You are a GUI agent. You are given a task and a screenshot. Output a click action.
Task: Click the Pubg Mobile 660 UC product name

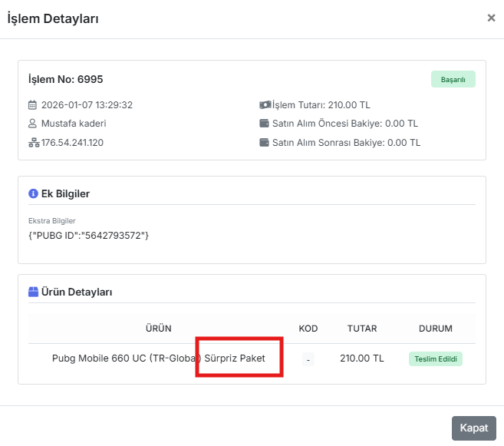click(x=159, y=358)
